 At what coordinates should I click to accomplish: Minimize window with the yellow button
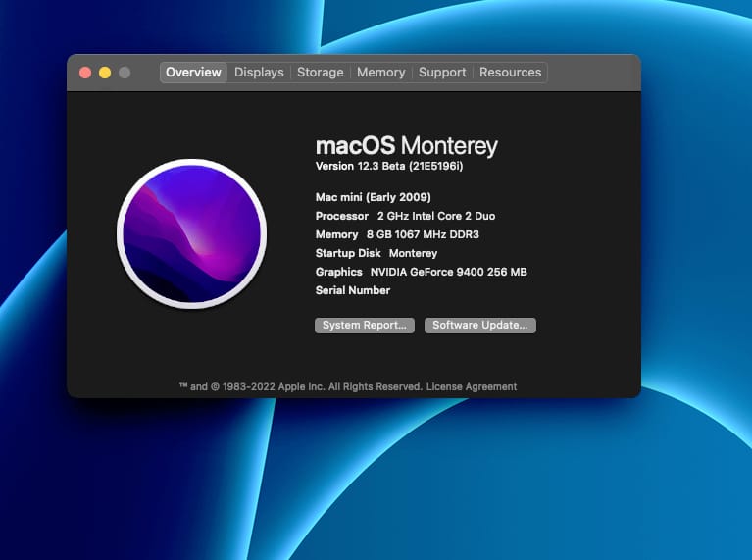pos(105,73)
